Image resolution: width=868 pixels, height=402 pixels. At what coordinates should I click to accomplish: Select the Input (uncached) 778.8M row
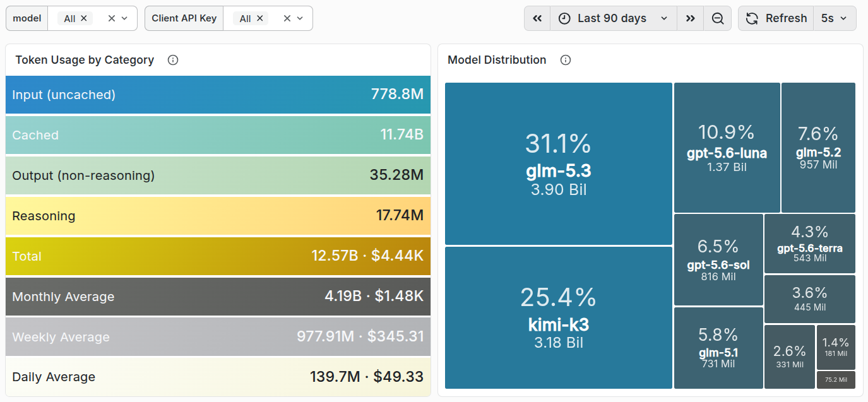pyautogui.click(x=218, y=95)
